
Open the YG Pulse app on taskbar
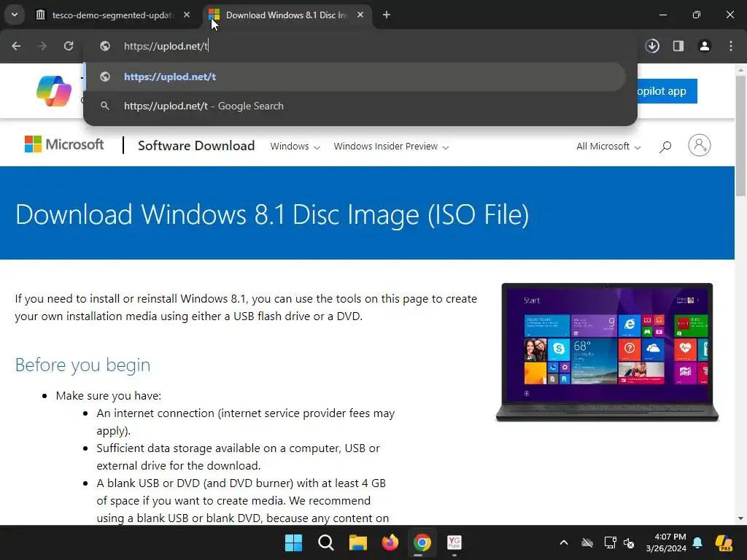[454, 542]
